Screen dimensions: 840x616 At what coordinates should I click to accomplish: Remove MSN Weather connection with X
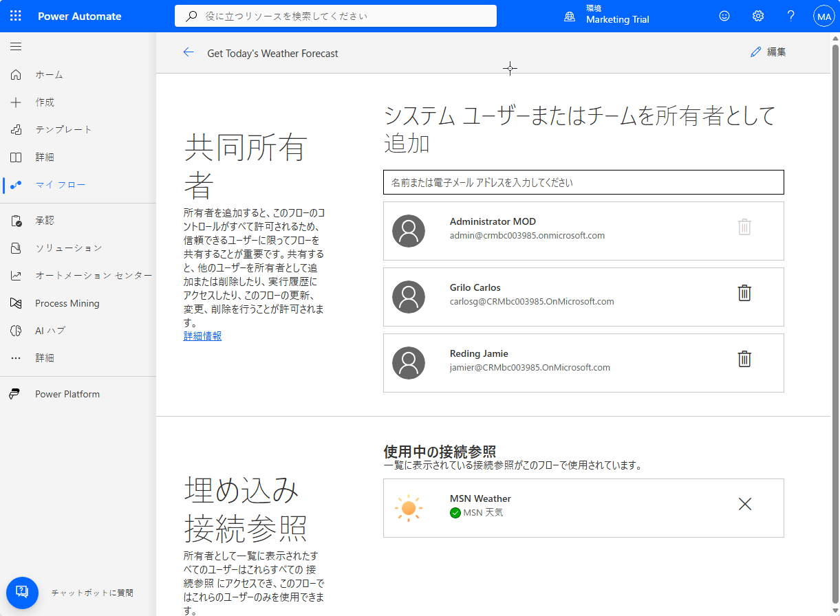[x=744, y=504]
